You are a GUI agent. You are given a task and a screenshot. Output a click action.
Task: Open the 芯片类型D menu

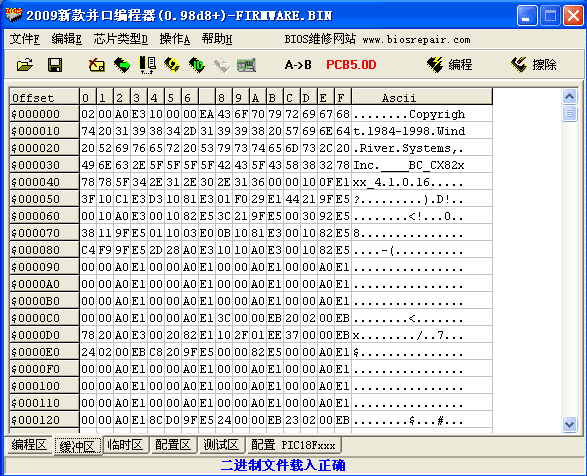(121, 39)
